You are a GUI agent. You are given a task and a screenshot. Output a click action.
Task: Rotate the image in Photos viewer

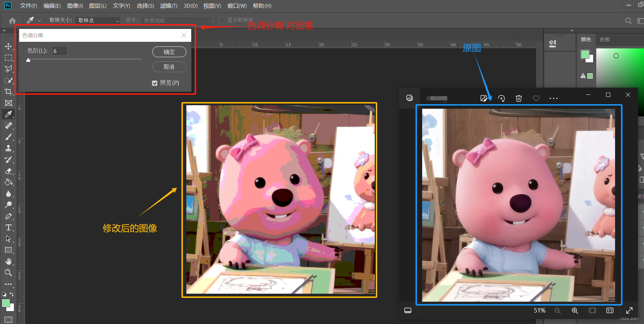coord(501,98)
